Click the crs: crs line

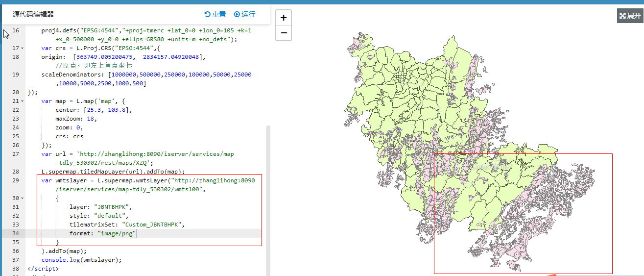click(70, 136)
